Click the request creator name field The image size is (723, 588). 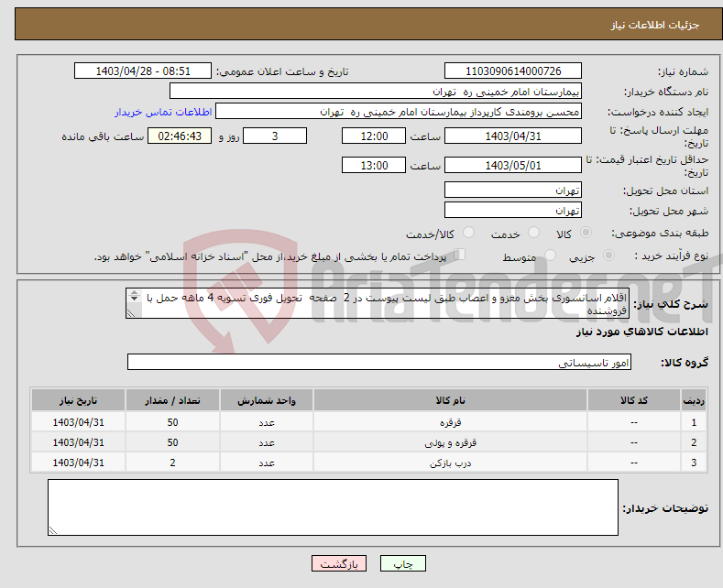click(399, 112)
